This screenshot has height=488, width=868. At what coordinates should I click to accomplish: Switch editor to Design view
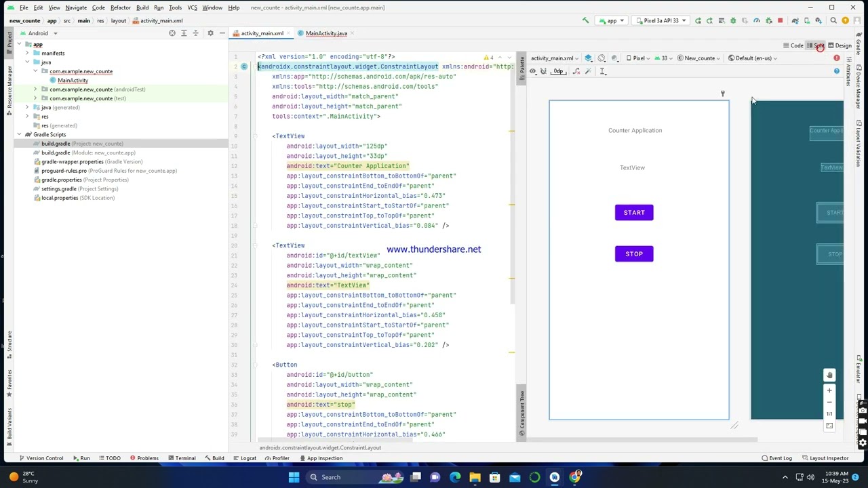(840, 45)
